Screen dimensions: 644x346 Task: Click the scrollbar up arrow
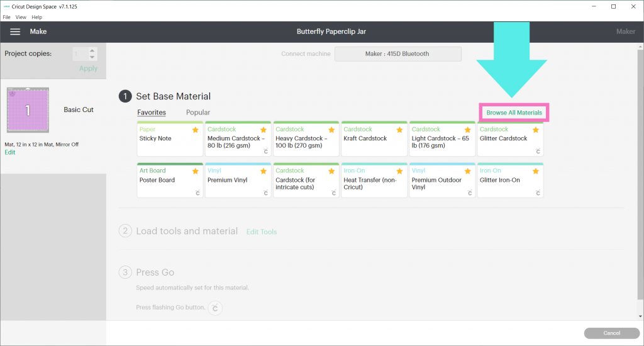640,47
